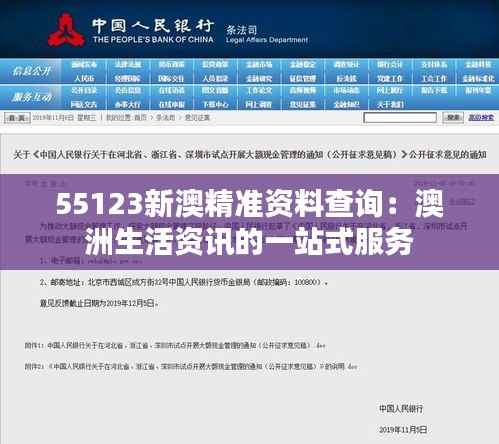This screenshot has width=499, height=444.
Task: Open the 关于我们 menu item
Action: (390, 105)
